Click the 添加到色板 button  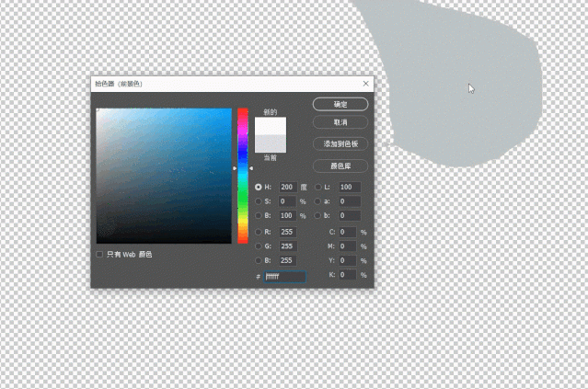340,143
